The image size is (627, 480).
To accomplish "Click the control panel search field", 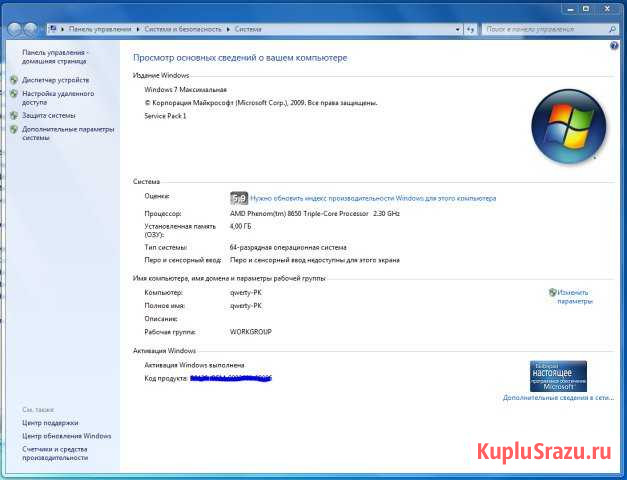I will point(545,29).
